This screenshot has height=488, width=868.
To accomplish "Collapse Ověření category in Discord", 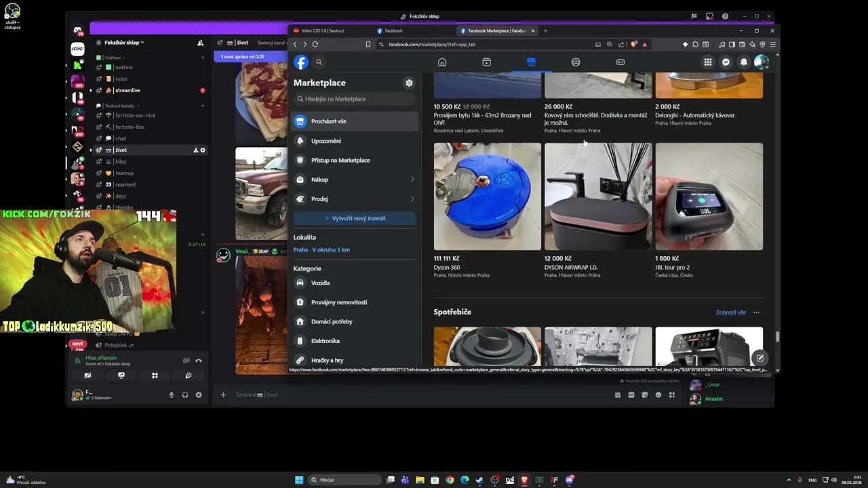I will 112,58.
